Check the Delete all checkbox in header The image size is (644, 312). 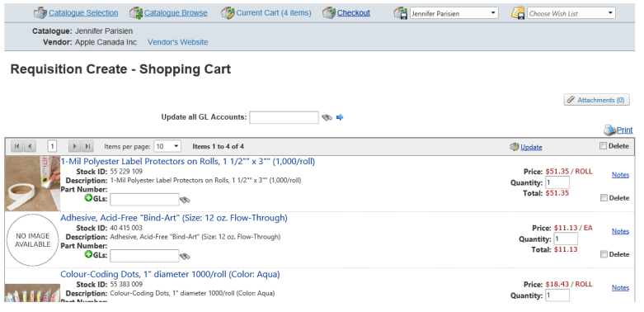pyautogui.click(x=603, y=145)
